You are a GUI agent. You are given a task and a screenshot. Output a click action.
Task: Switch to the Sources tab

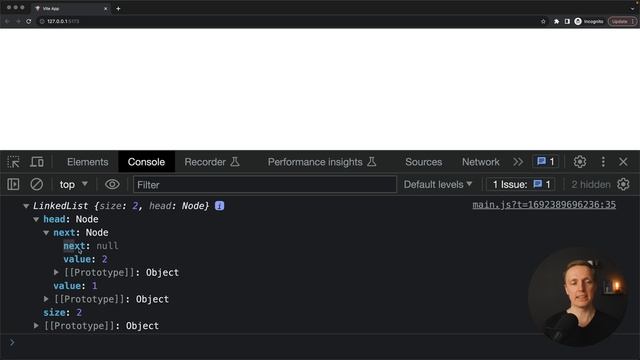pyautogui.click(x=424, y=162)
